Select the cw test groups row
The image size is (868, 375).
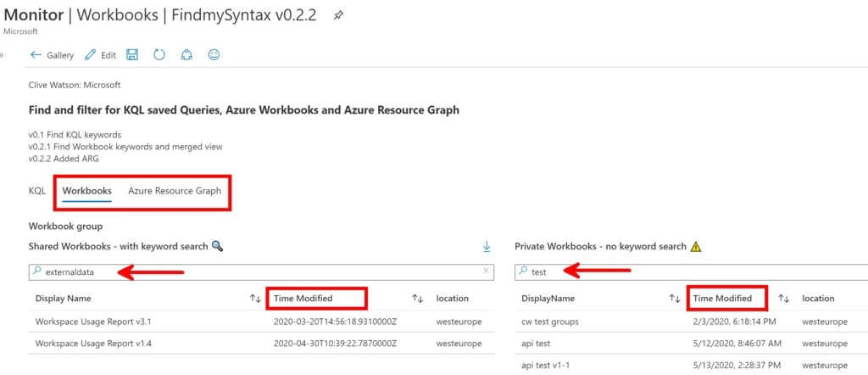(550, 322)
